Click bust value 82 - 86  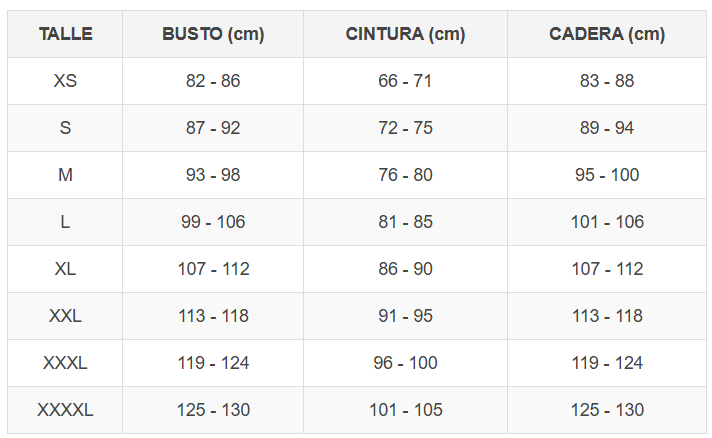[x=213, y=81]
